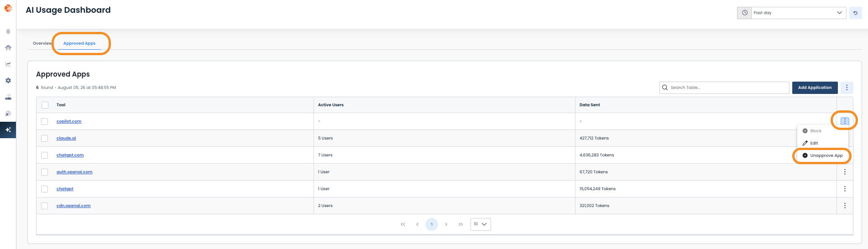
Task: Click page number 1 in pagination
Action: 432,224
